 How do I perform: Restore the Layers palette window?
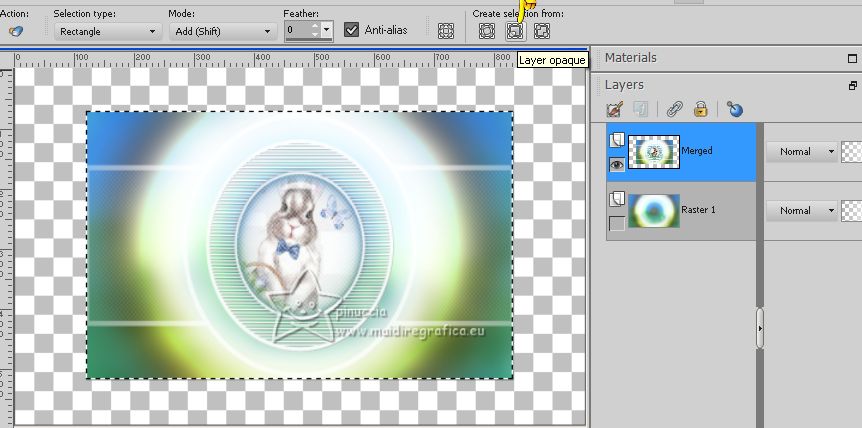coord(852,86)
